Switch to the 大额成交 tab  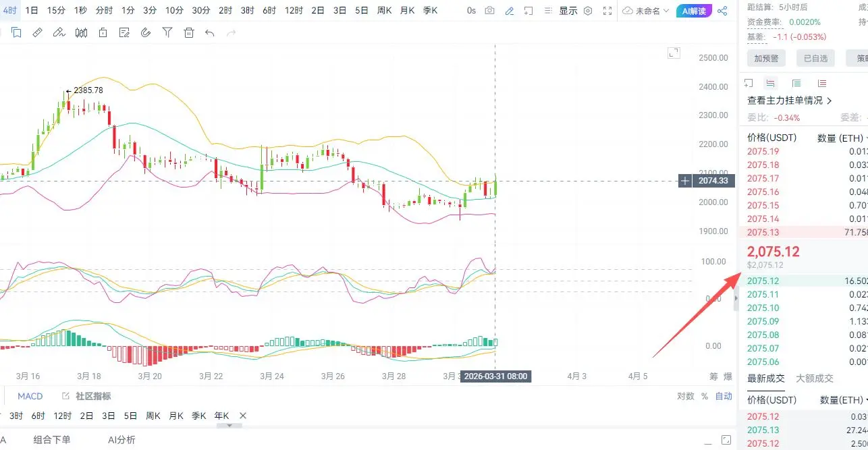pyautogui.click(x=815, y=378)
